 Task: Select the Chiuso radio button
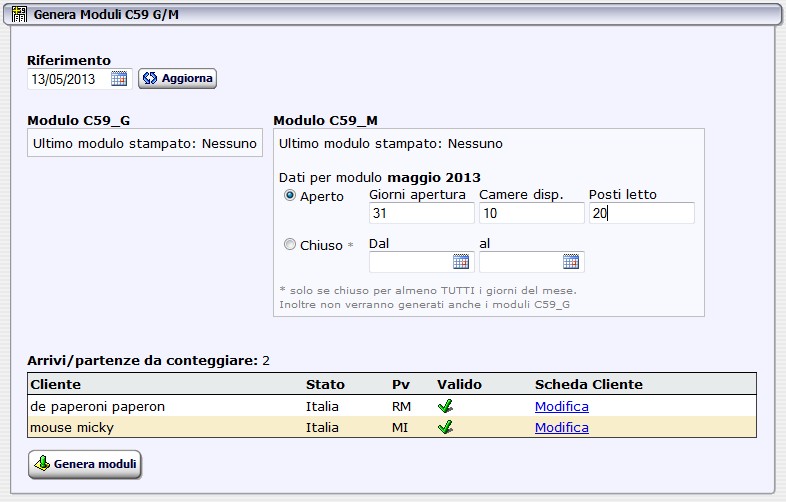click(290, 244)
